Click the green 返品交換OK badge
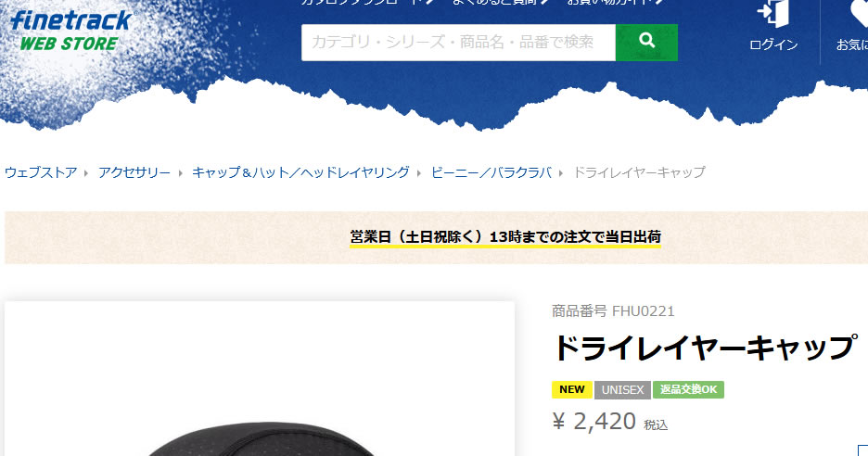The image size is (868, 456). point(688,389)
